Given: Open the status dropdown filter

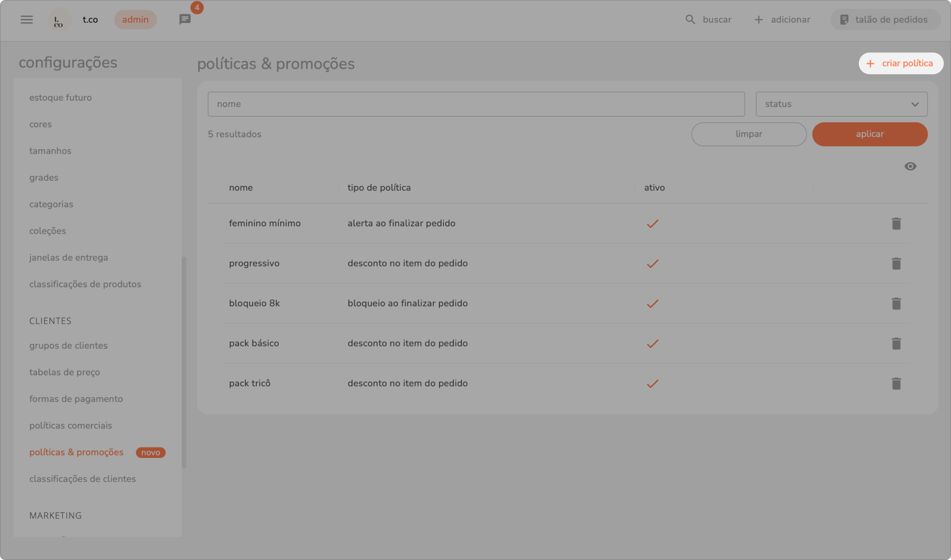Looking at the screenshot, I should (841, 104).
